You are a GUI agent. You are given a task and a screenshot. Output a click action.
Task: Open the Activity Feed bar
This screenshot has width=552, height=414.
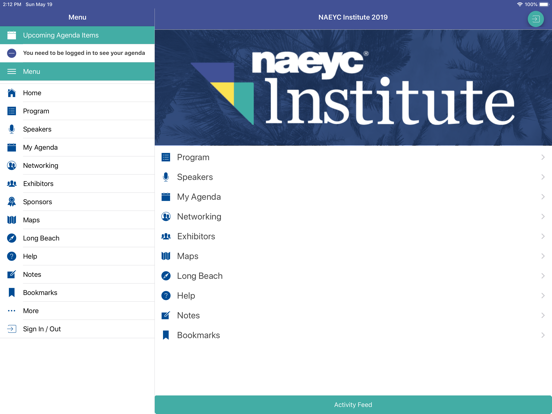[353, 405]
